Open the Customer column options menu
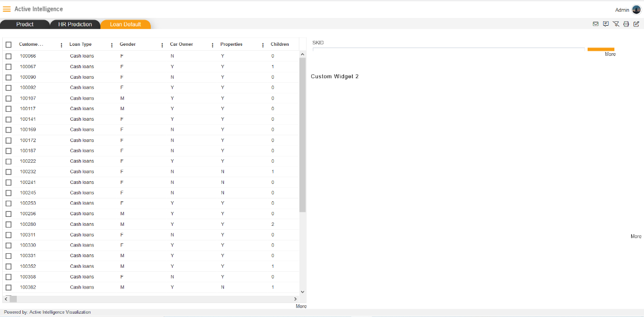The height and width of the screenshot is (317, 644). click(61, 45)
